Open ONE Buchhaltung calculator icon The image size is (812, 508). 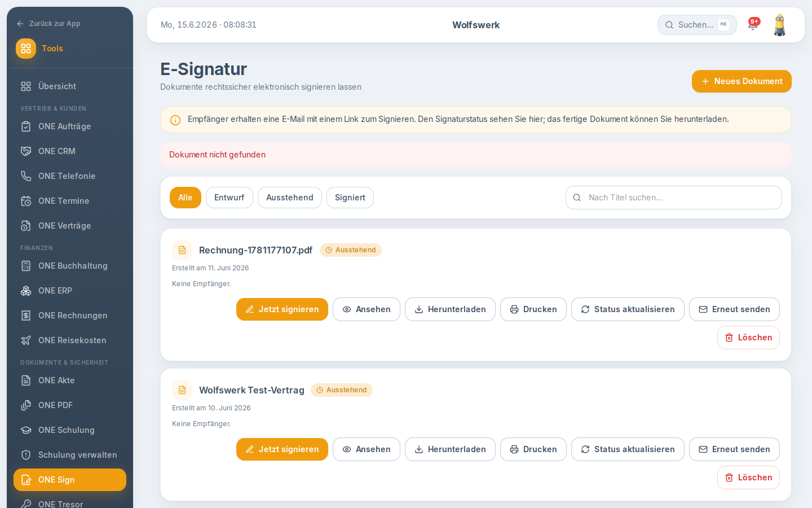click(26, 266)
